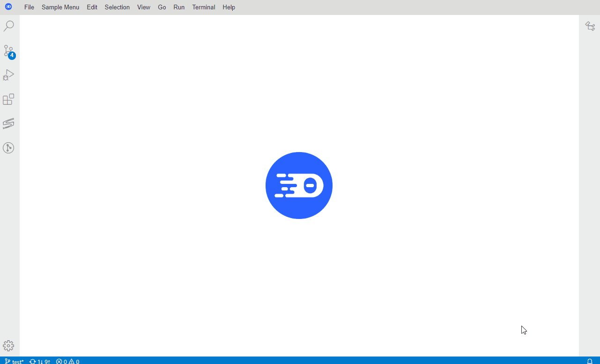
Task: Open the View menu
Action: pos(144,7)
